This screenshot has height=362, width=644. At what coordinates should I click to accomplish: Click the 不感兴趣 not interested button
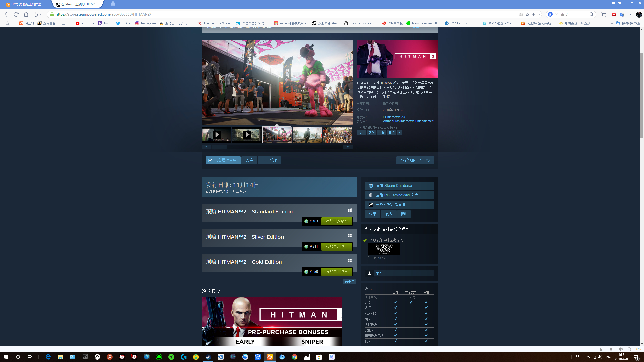tap(269, 160)
